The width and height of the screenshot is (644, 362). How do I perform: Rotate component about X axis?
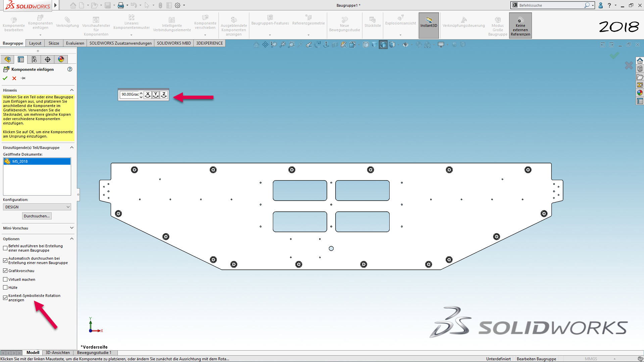click(x=148, y=95)
